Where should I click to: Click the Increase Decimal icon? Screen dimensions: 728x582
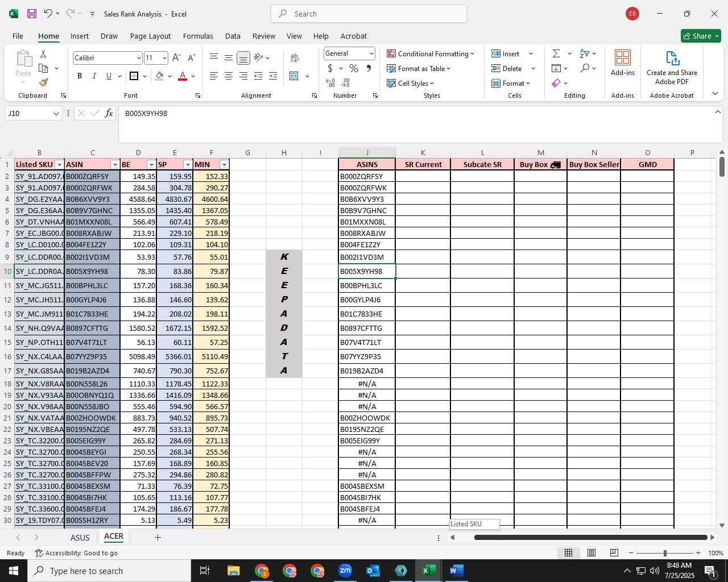click(330, 83)
